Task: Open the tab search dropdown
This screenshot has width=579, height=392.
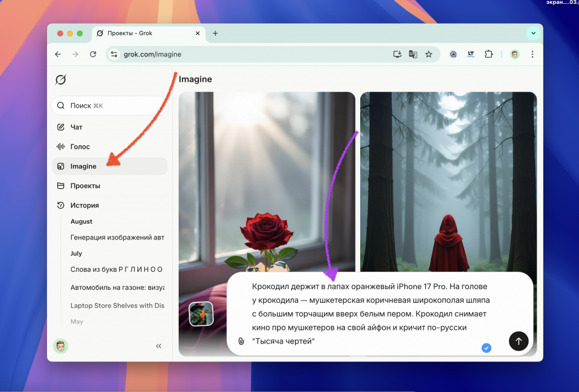Action: [533, 33]
